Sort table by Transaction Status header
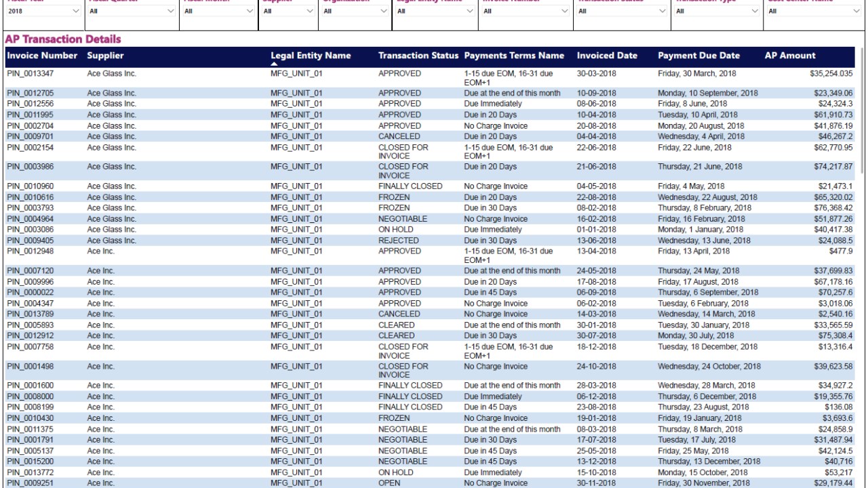The width and height of the screenshot is (868, 488). (x=418, y=56)
